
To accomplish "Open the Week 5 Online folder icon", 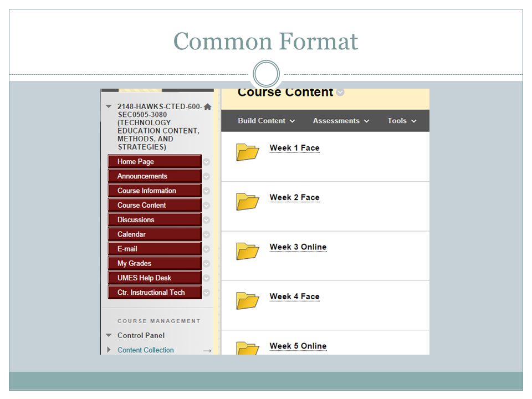I will click(x=247, y=348).
